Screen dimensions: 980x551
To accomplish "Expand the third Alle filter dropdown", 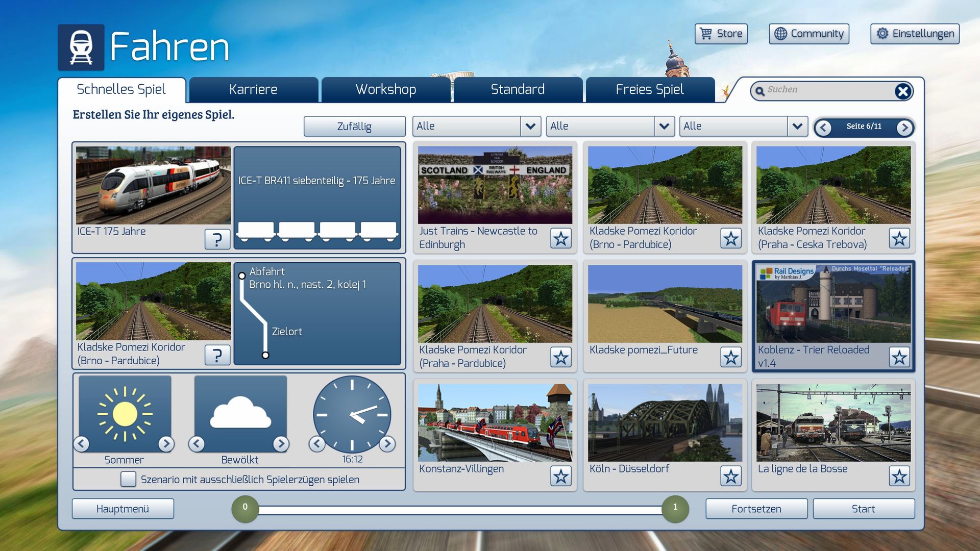I will [x=797, y=126].
